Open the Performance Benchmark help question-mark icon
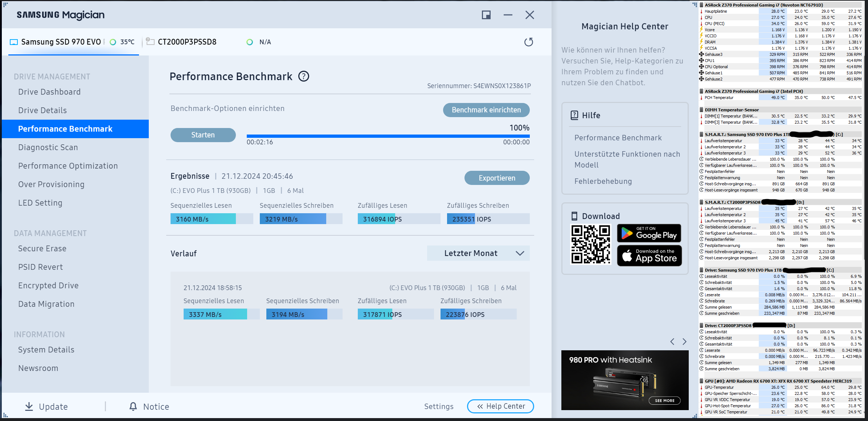This screenshot has height=421, width=868. [x=304, y=77]
